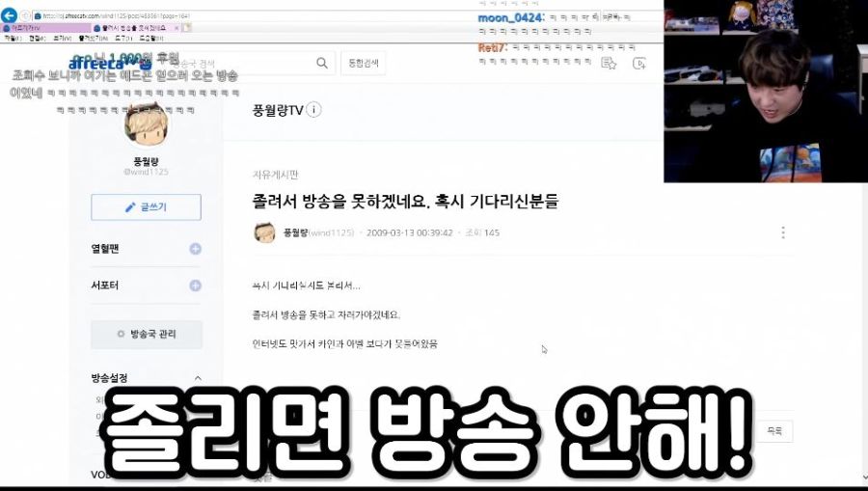Click the post title 졸려서 방송을 못하겠네요
This screenshot has height=491, width=868.
click(405, 201)
